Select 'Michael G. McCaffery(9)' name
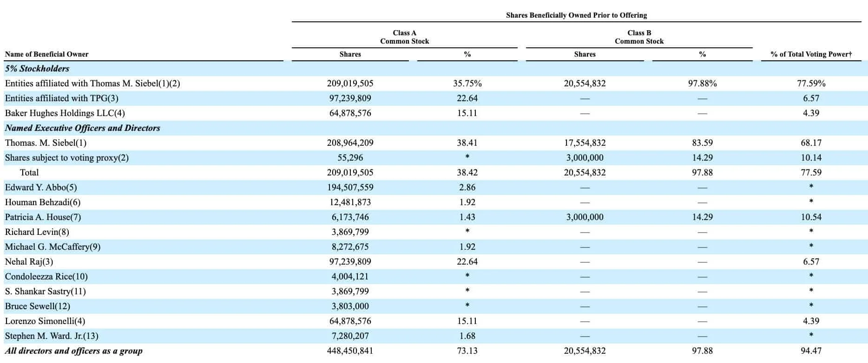The width and height of the screenshot is (868, 363). click(x=53, y=247)
